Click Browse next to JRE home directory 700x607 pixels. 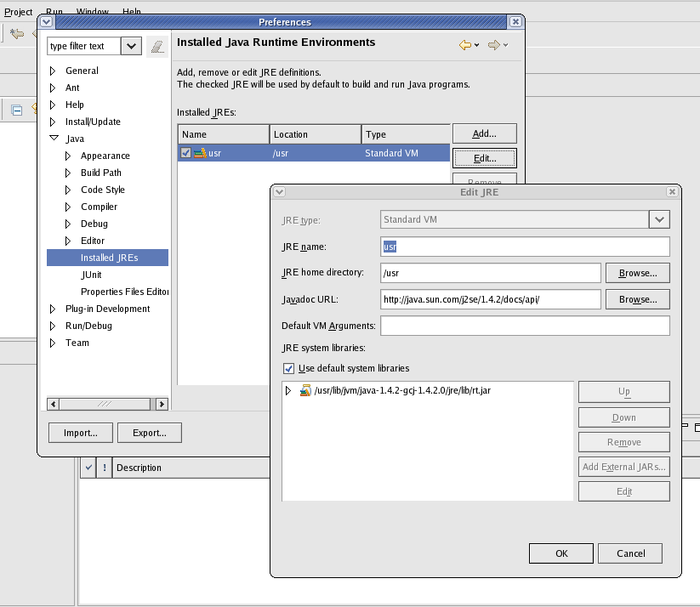point(637,273)
